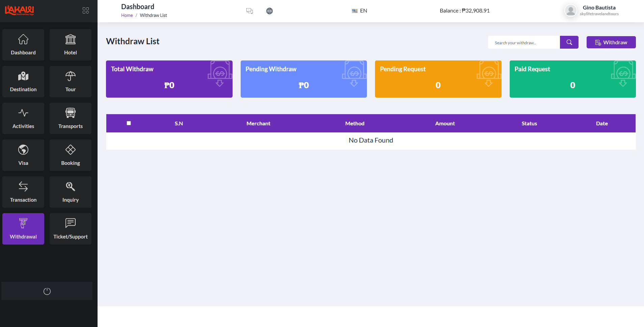
Task: Select the Withdrawal sidebar tile
Action: [23, 229]
